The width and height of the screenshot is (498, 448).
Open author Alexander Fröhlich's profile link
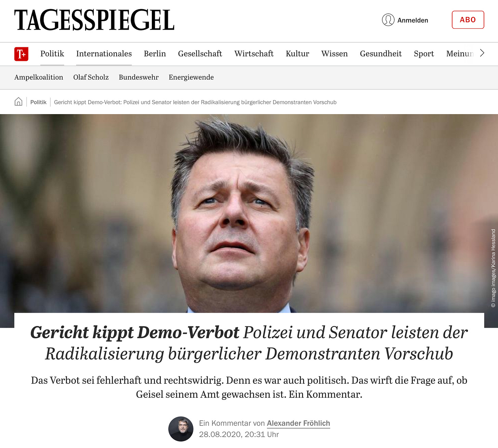298,423
